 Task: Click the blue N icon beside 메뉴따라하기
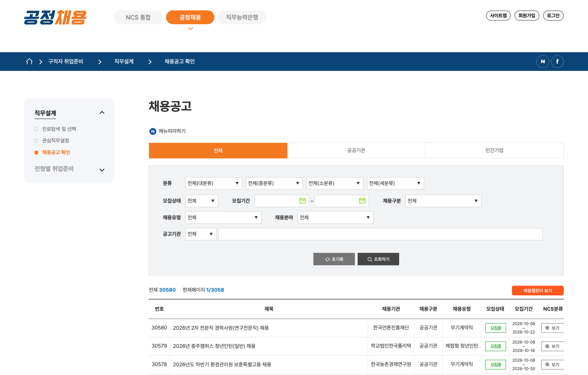(153, 131)
